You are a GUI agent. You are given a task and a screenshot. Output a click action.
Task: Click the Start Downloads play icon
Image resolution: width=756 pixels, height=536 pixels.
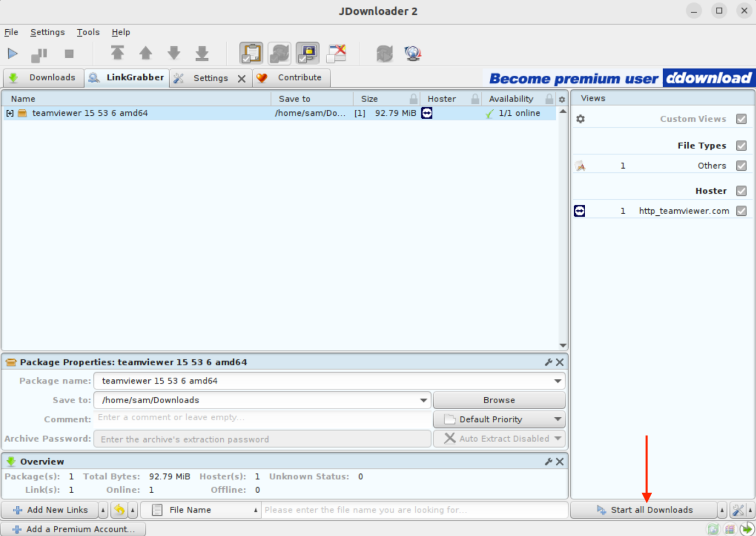[x=12, y=53]
